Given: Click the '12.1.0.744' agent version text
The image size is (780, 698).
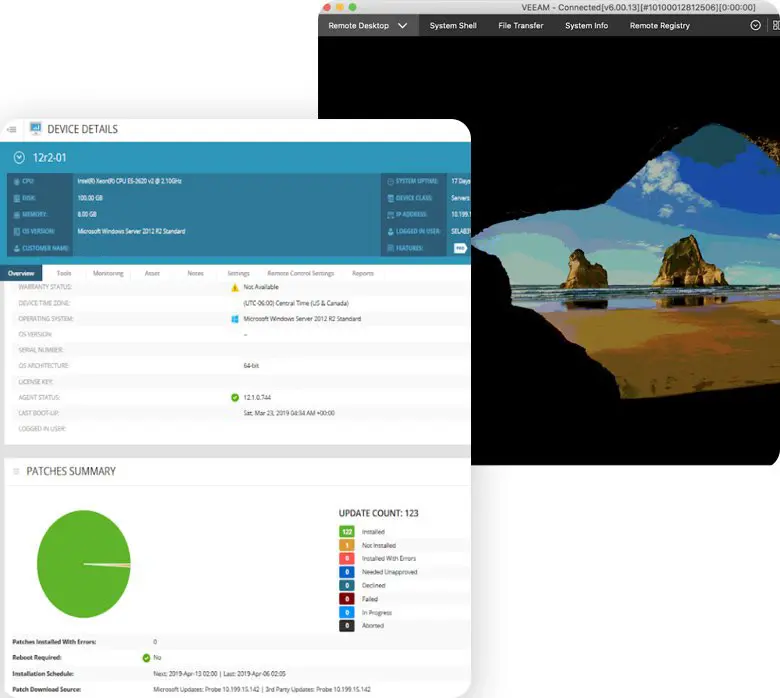Looking at the screenshot, I should tap(257, 398).
